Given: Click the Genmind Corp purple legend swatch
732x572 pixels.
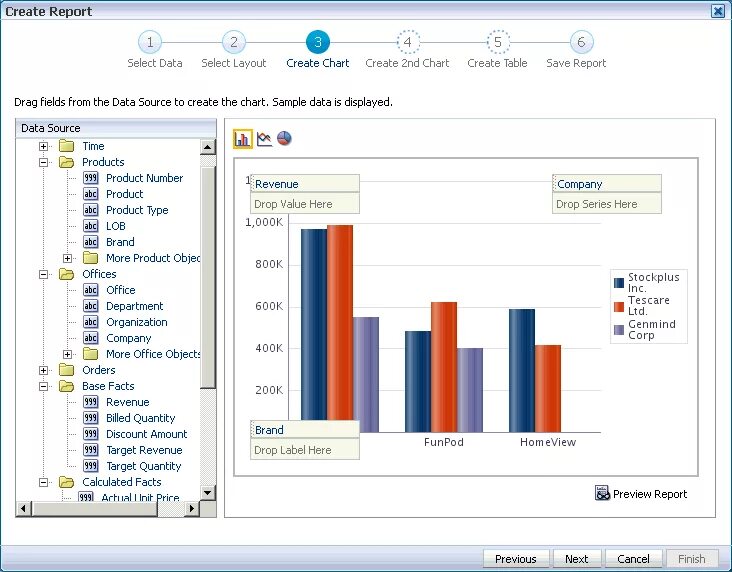Looking at the screenshot, I should 619,330.
